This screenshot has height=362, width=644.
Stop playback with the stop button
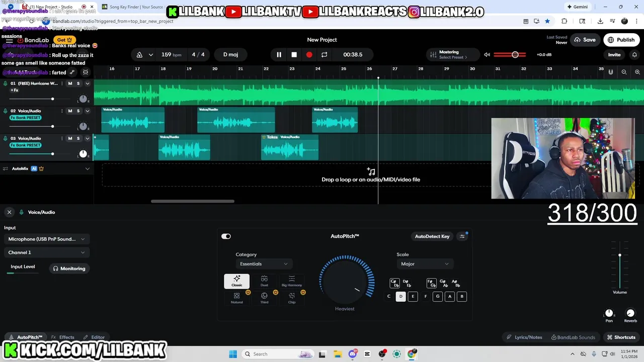[294, 55]
